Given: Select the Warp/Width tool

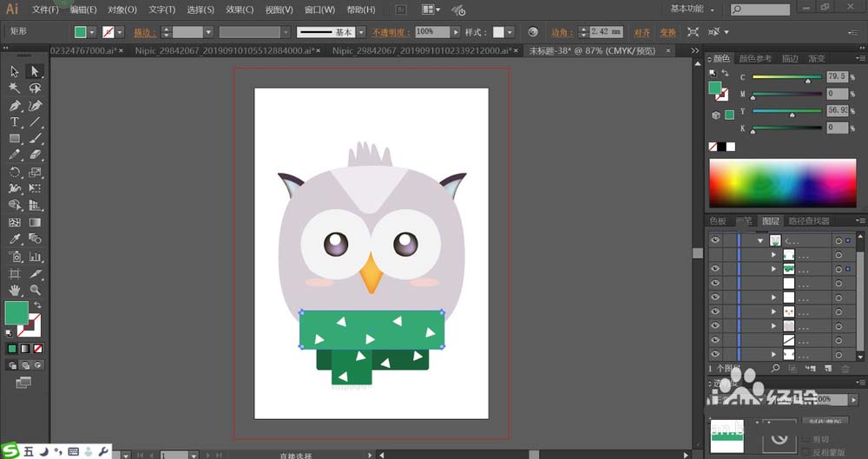Looking at the screenshot, I should (x=15, y=189).
